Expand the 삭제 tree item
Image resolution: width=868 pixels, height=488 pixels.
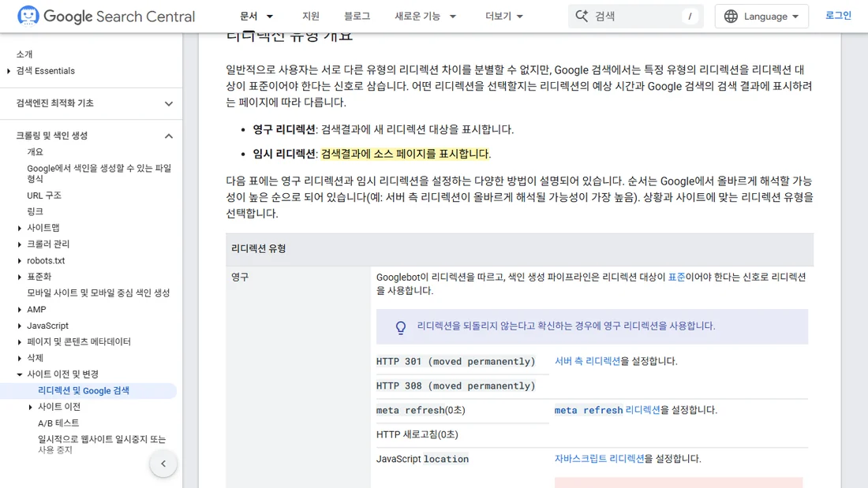(20, 358)
